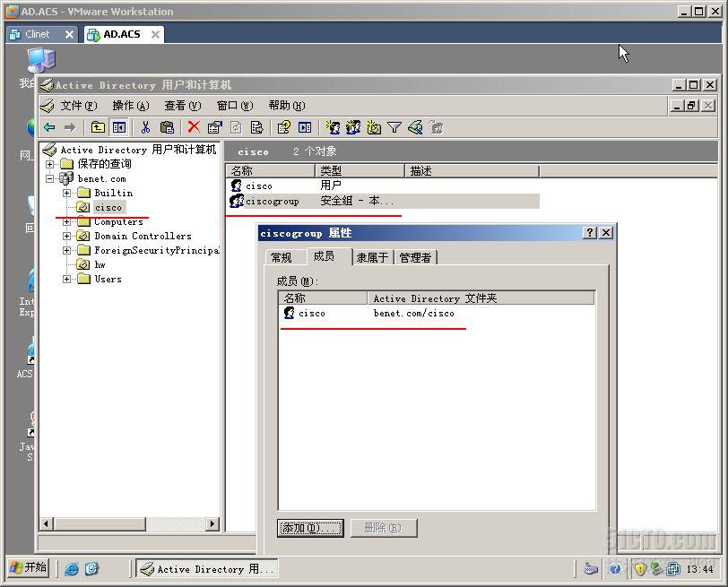Click the My Computer desktop icon
728x587 pixels.
[x=39, y=60]
